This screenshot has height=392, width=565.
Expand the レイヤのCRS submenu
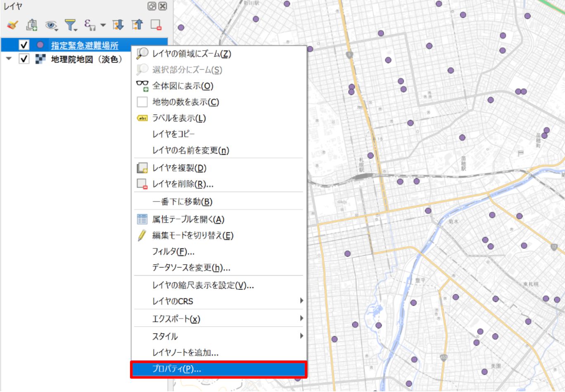[219, 301]
